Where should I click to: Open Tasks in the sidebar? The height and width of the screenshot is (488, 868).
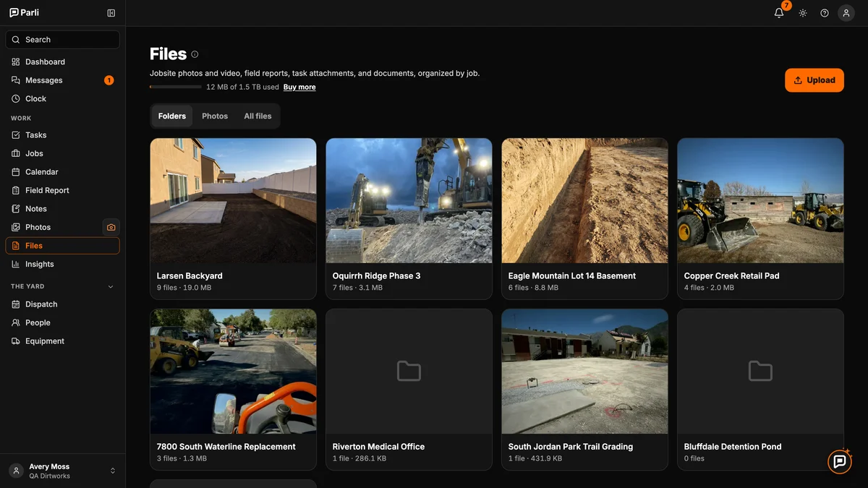pyautogui.click(x=62, y=135)
